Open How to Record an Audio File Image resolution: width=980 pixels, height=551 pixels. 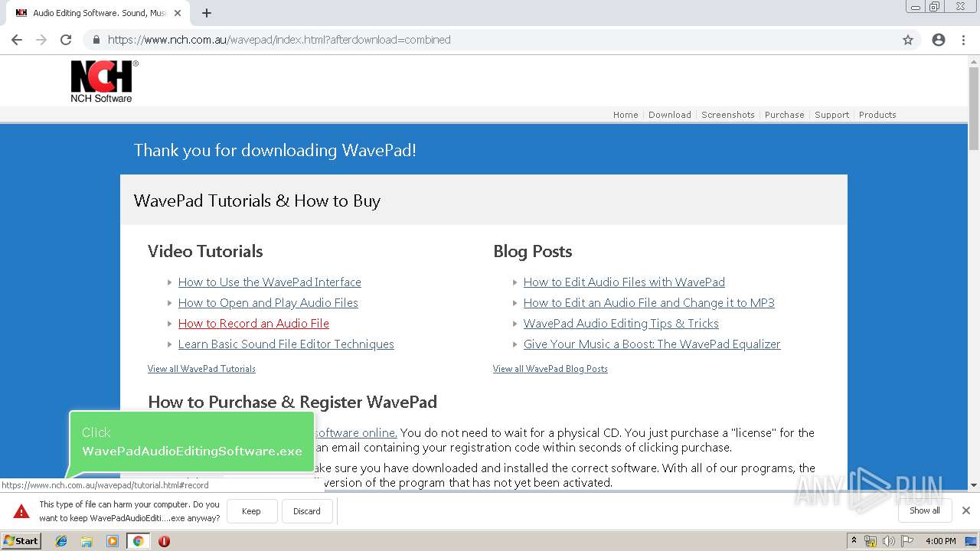click(253, 324)
